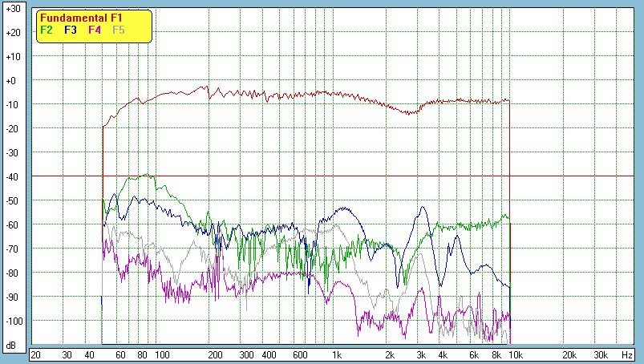644x364 pixels.
Task: Click the 100 label on the frequency axis
Action: click(x=161, y=354)
